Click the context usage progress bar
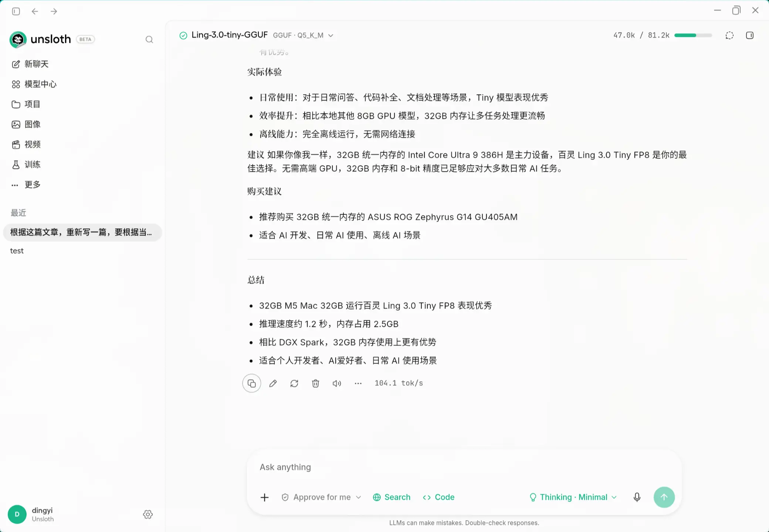769x532 pixels. [x=693, y=35]
